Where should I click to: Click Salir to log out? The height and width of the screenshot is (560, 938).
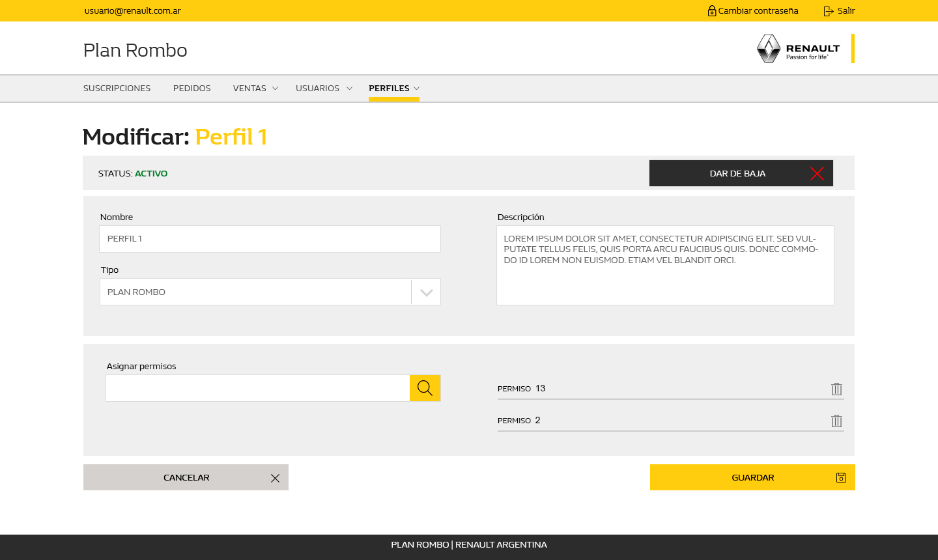846,10
